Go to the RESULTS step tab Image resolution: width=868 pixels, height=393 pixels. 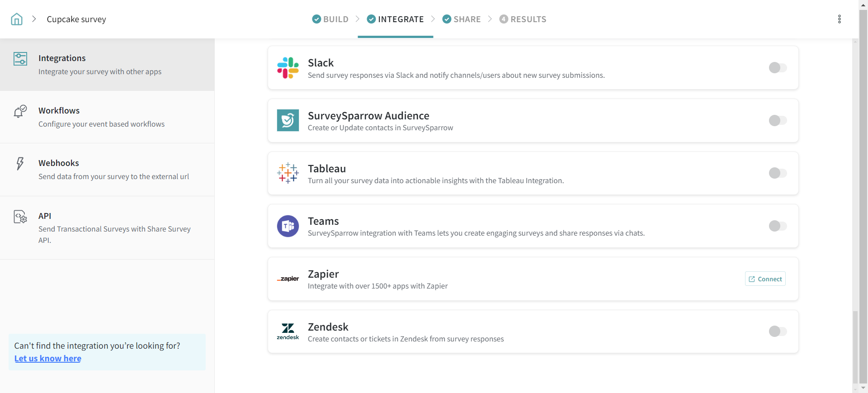pyautogui.click(x=523, y=19)
